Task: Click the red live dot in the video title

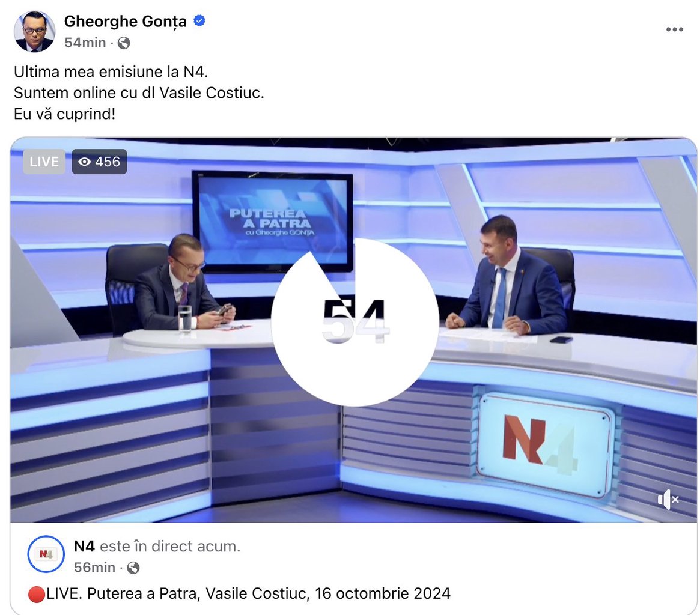Action: [x=36, y=595]
